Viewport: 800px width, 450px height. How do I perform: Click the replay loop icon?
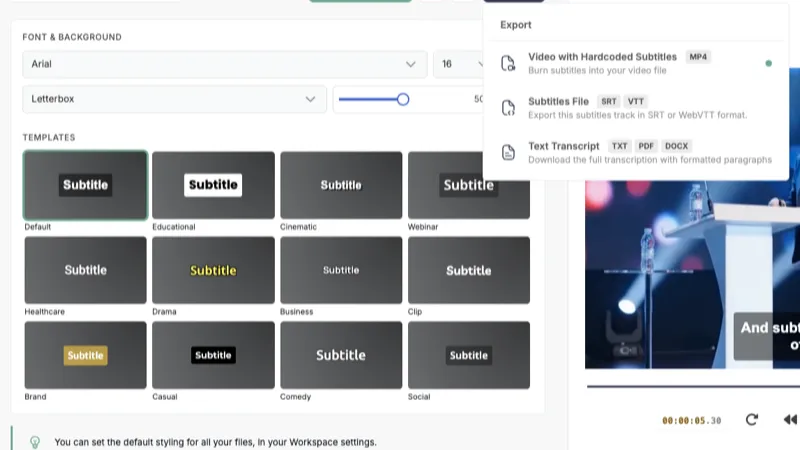pyautogui.click(x=752, y=420)
